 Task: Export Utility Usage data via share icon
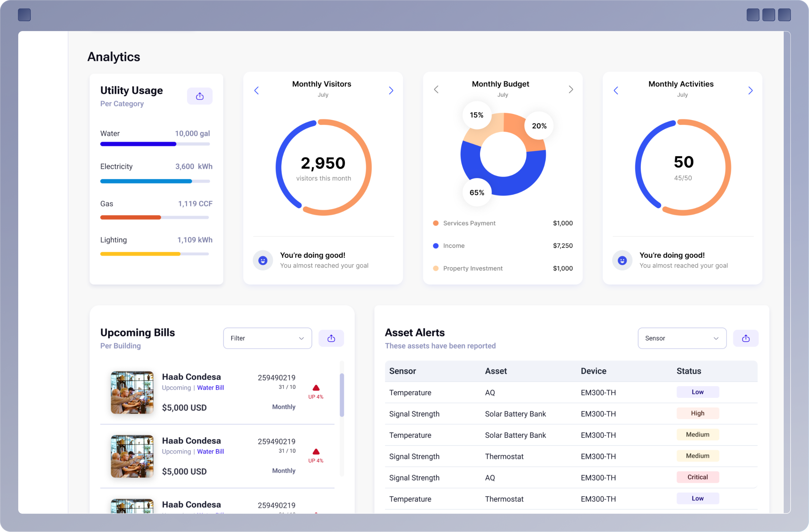[200, 96]
